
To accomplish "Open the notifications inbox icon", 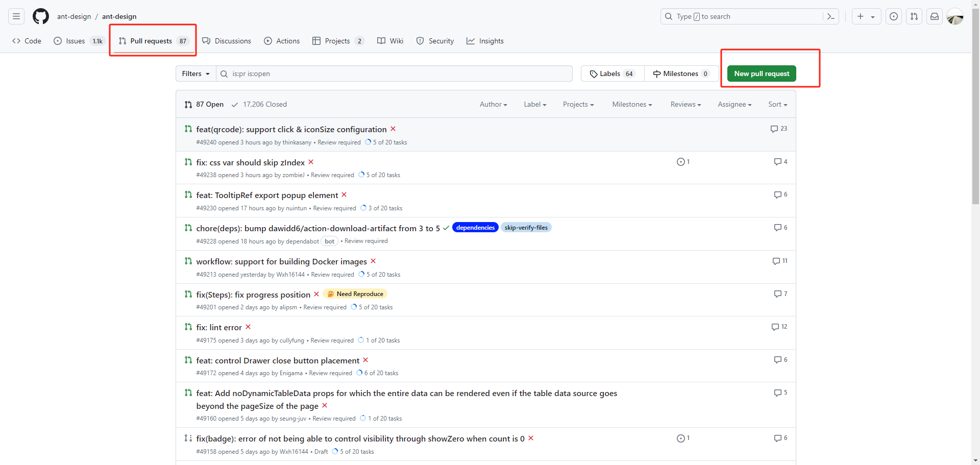I will [x=935, y=16].
